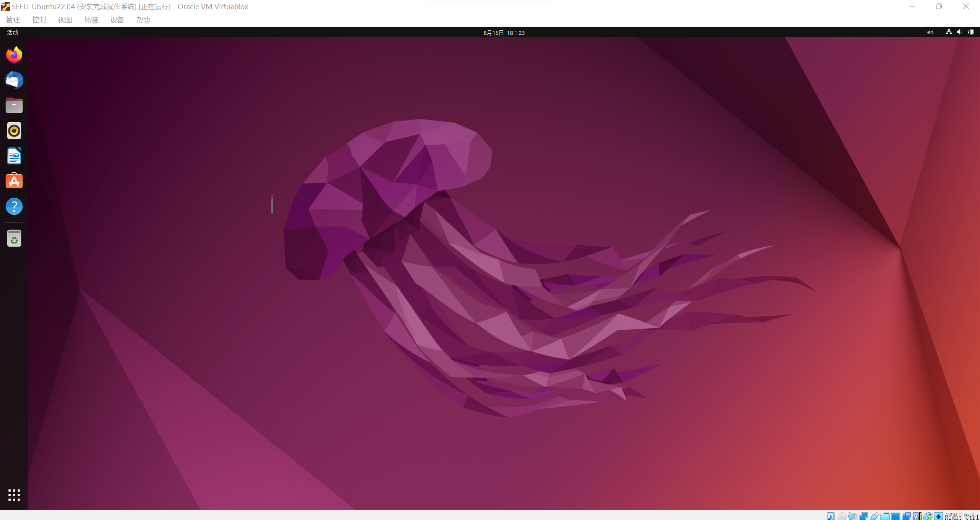The image size is (980, 520).
Task: Open the 管理 menu
Action: (13, 20)
